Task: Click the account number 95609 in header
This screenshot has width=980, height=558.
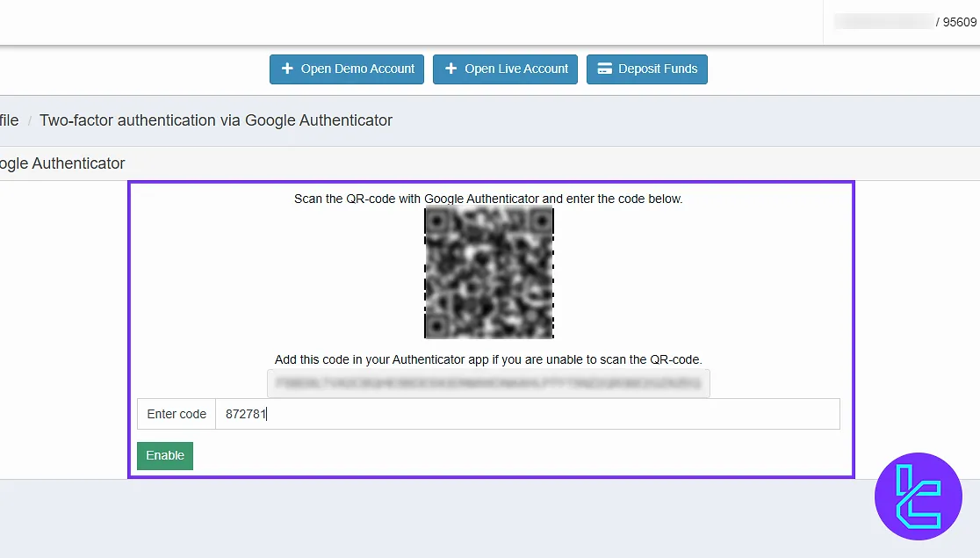Action: point(960,22)
